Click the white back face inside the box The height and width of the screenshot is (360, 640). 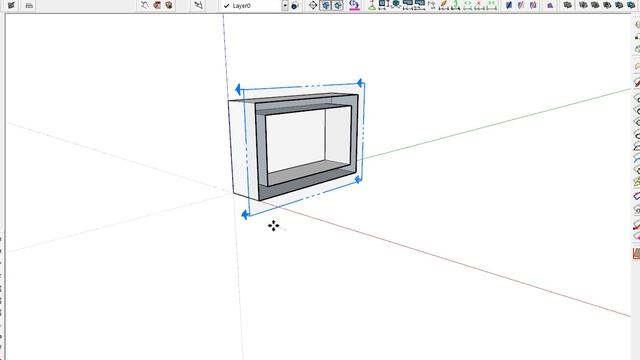coord(296,141)
